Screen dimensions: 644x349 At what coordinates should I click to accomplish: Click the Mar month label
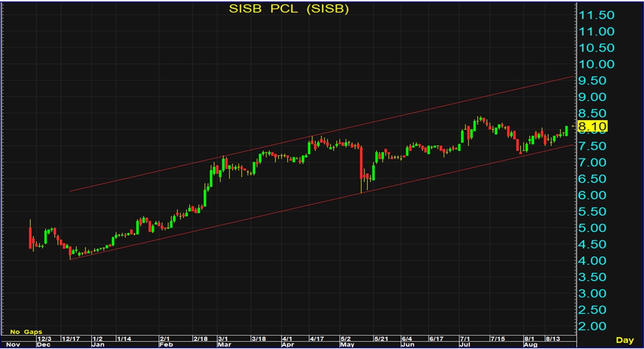click(224, 345)
